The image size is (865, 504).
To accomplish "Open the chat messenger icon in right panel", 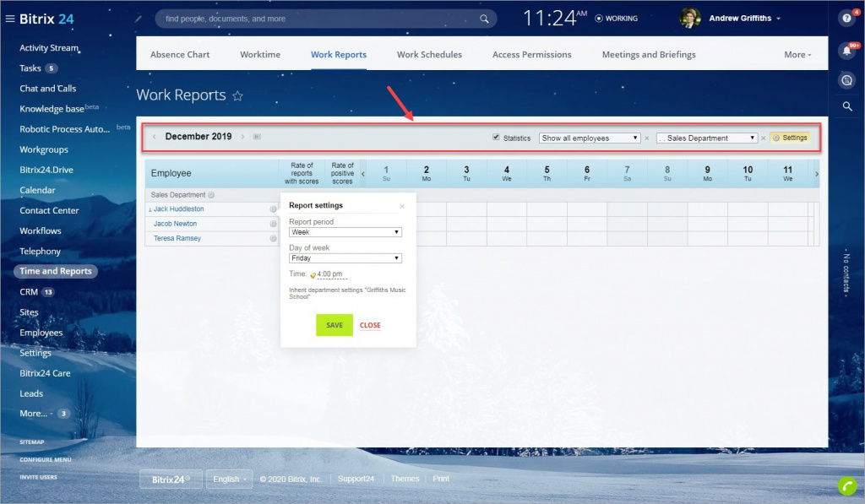I will (x=846, y=80).
